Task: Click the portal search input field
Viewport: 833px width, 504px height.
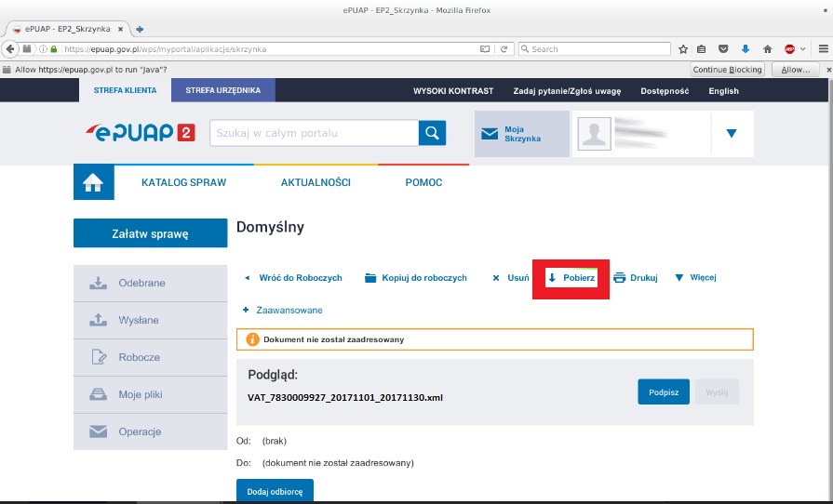Action: click(x=314, y=133)
